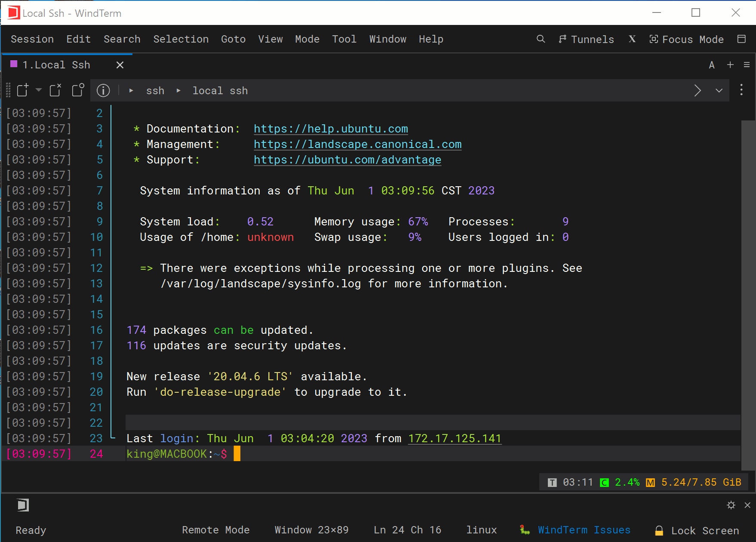Open the tab list hamburger menu
The width and height of the screenshot is (756, 542).
pos(747,65)
